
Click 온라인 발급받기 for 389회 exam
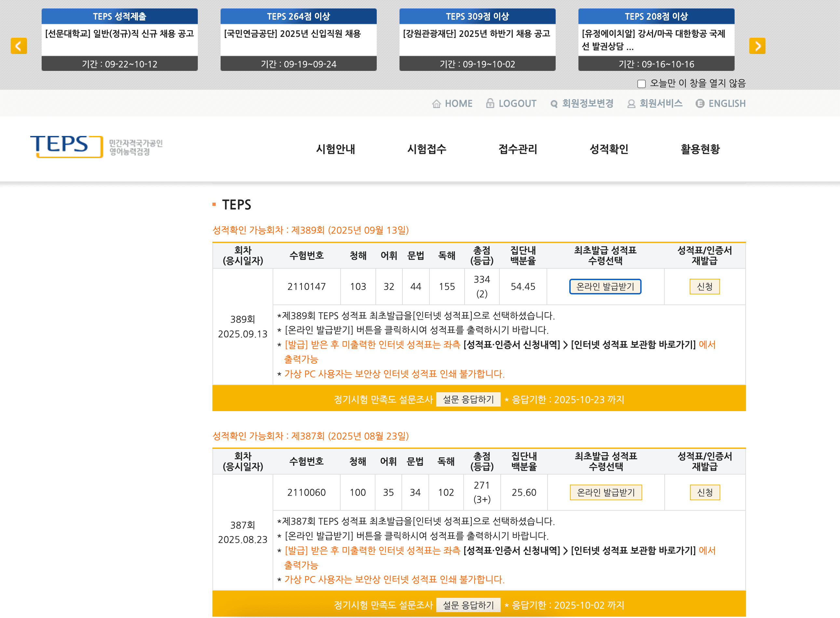(605, 287)
